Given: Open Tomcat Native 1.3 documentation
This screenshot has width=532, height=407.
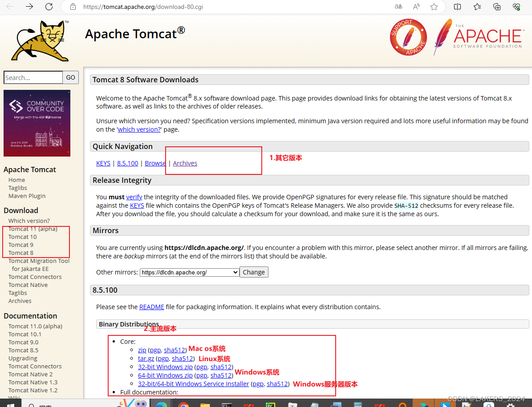Looking at the screenshot, I should [33, 383].
